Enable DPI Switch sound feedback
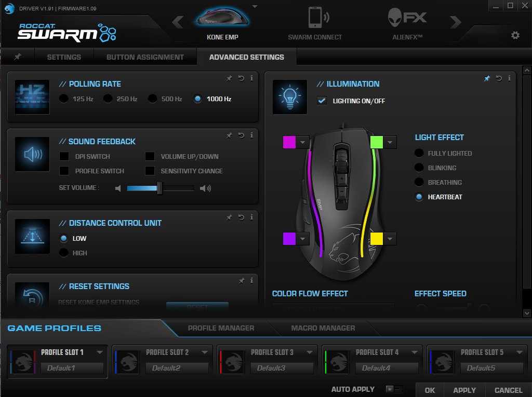Screen dimensions: 532x397 64,156
